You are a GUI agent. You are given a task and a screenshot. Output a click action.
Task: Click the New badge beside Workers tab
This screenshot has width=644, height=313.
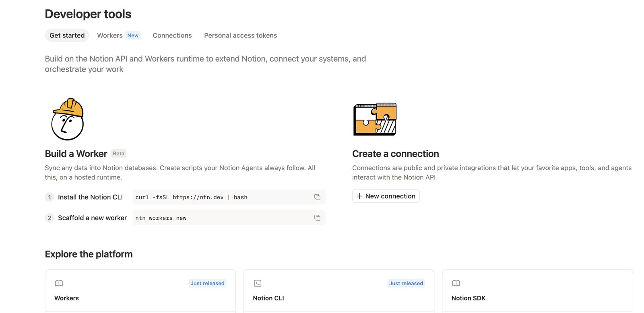(x=133, y=35)
